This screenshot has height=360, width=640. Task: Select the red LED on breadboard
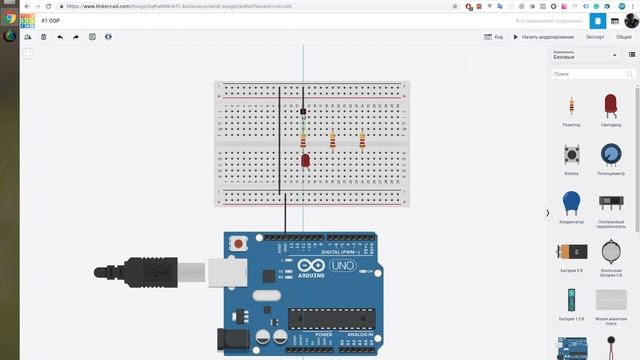coord(305,160)
